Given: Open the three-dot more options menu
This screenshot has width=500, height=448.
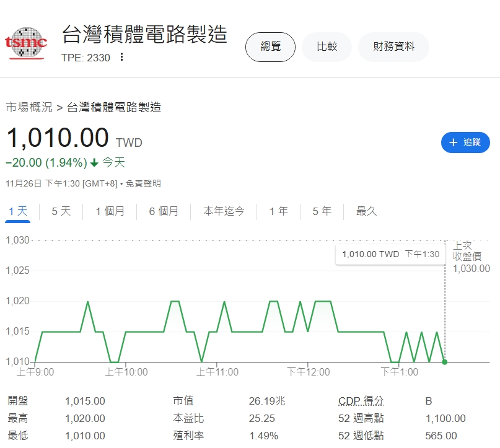Looking at the screenshot, I should [x=121, y=58].
